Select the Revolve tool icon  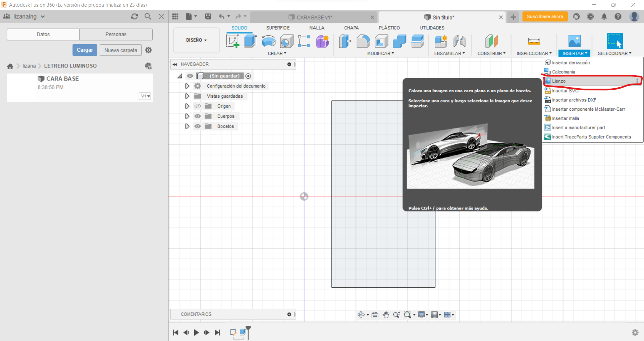click(268, 41)
